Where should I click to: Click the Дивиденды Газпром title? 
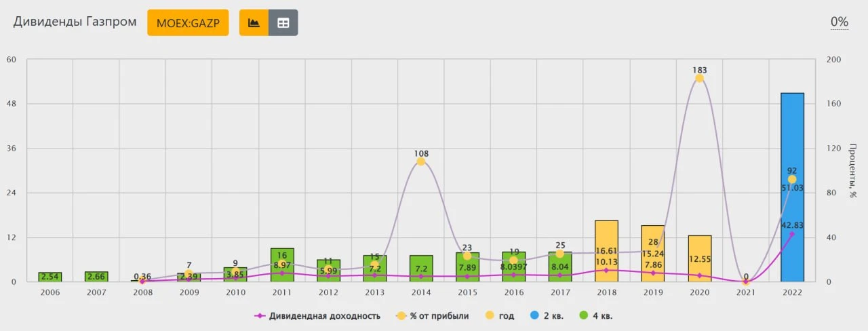coord(75,22)
